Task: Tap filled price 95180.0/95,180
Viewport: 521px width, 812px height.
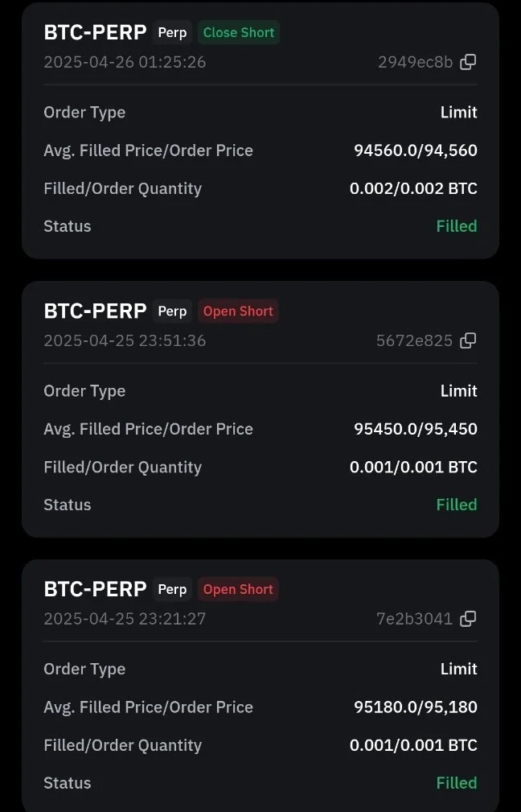Action: (x=415, y=707)
